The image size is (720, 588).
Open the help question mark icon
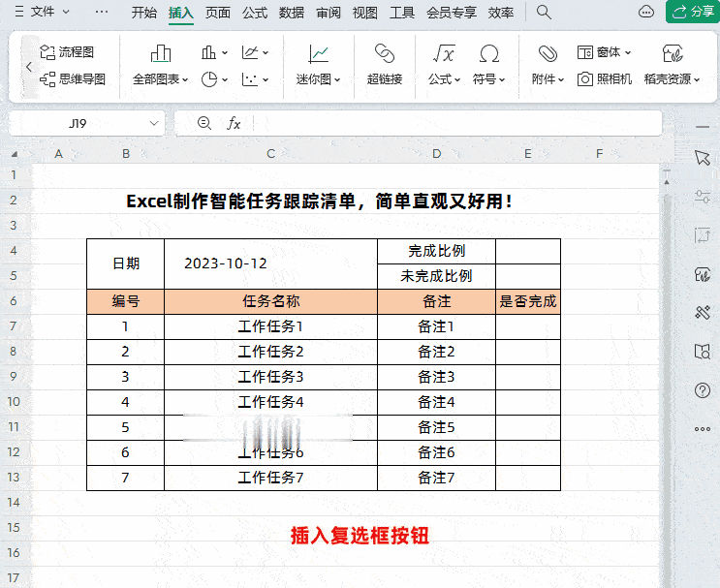703,390
